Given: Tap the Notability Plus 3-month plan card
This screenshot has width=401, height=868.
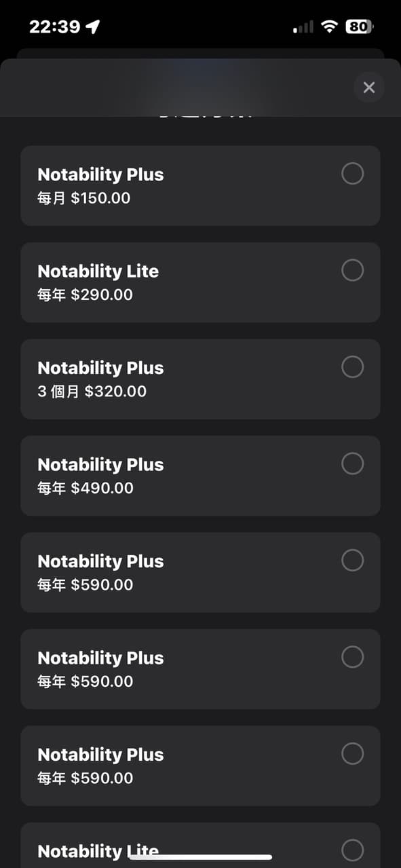Looking at the screenshot, I should coord(200,378).
